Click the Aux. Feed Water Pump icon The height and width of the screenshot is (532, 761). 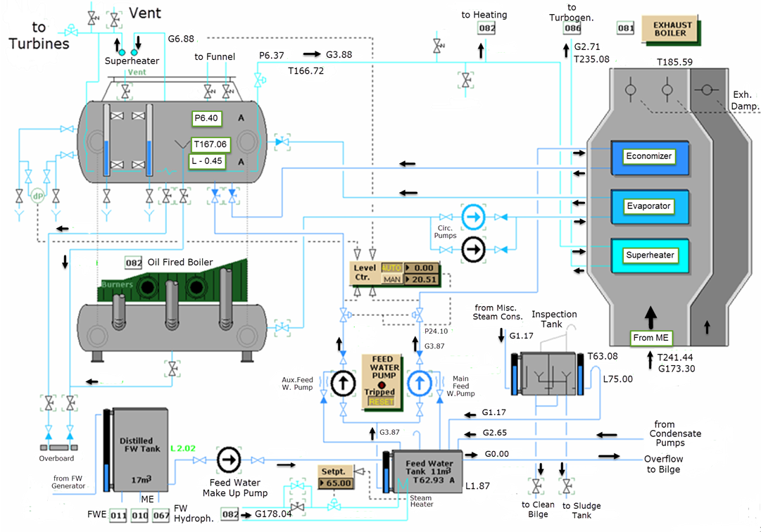[343, 383]
